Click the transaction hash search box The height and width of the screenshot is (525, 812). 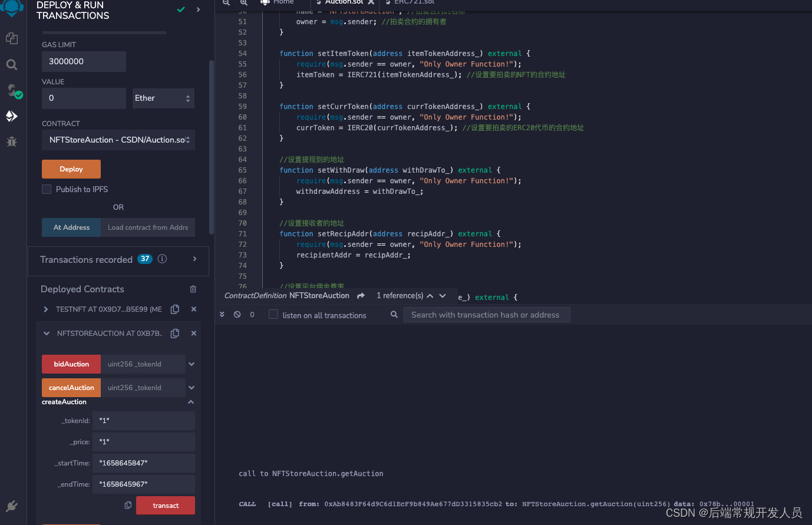(487, 315)
